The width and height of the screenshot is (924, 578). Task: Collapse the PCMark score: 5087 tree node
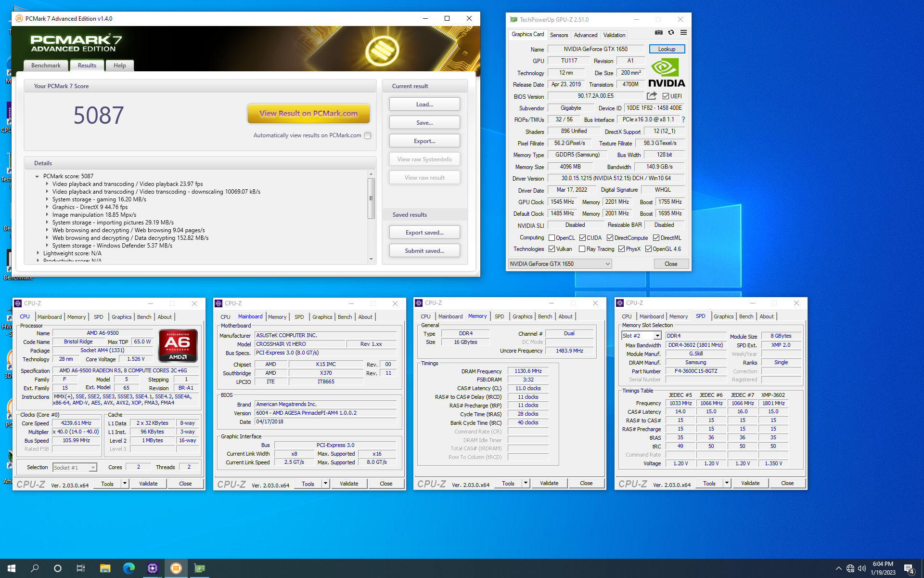37,176
